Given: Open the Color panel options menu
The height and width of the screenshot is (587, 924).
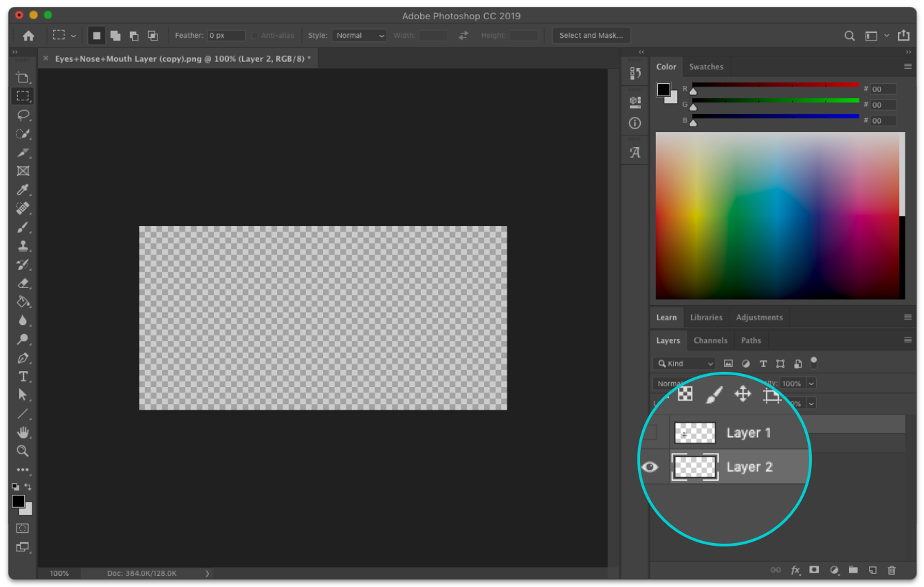Looking at the screenshot, I should point(907,67).
